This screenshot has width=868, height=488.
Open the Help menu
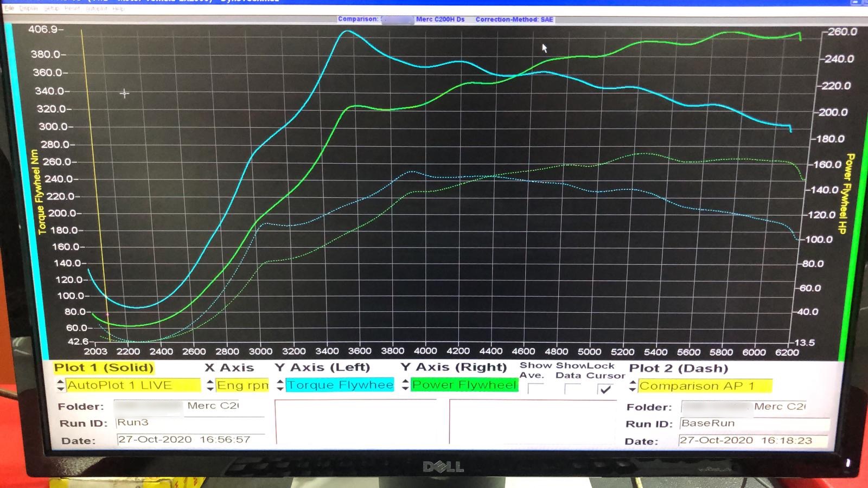tap(119, 9)
